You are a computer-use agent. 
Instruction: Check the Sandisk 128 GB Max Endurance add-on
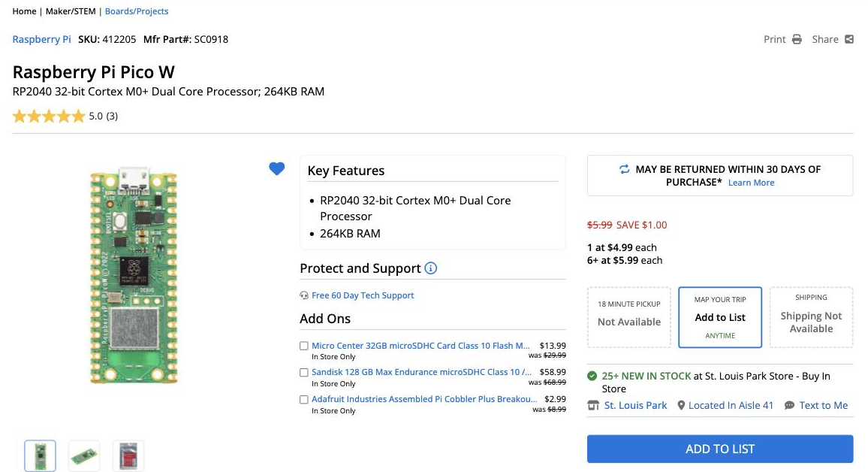pyautogui.click(x=304, y=372)
